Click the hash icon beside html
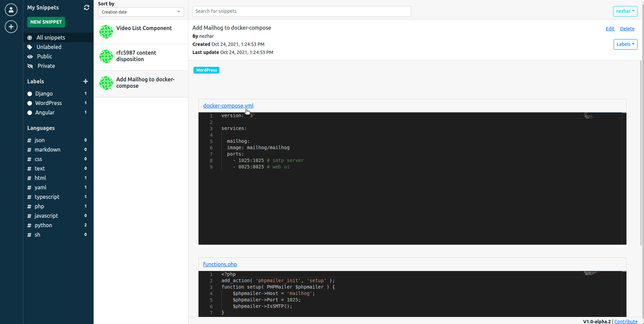644x324 pixels. pos(29,178)
